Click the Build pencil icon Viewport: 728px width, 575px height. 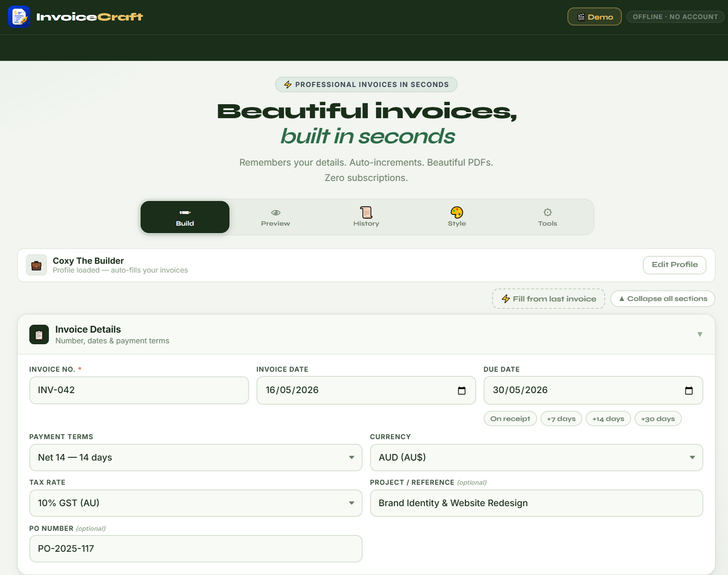[x=185, y=213]
